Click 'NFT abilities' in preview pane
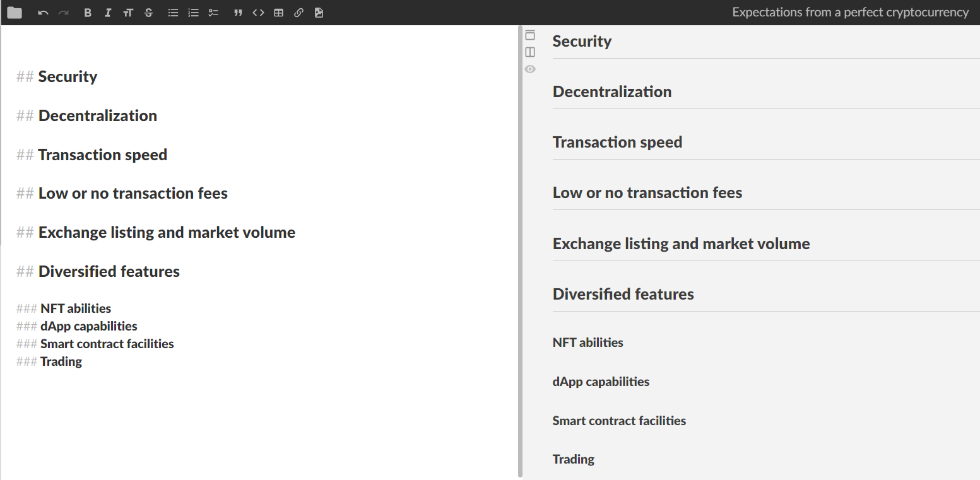The height and width of the screenshot is (480, 980). click(588, 342)
